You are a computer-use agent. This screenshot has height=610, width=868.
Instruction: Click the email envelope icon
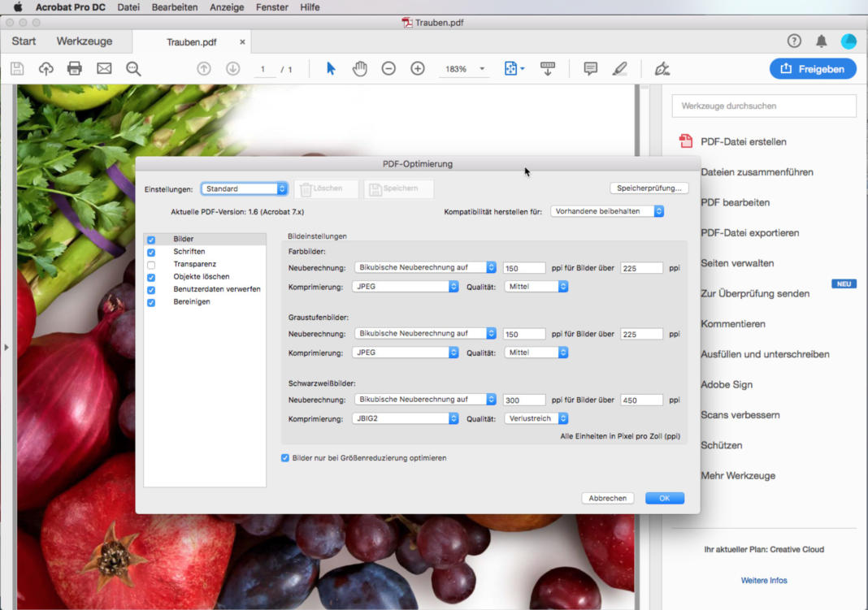click(104, 69)
